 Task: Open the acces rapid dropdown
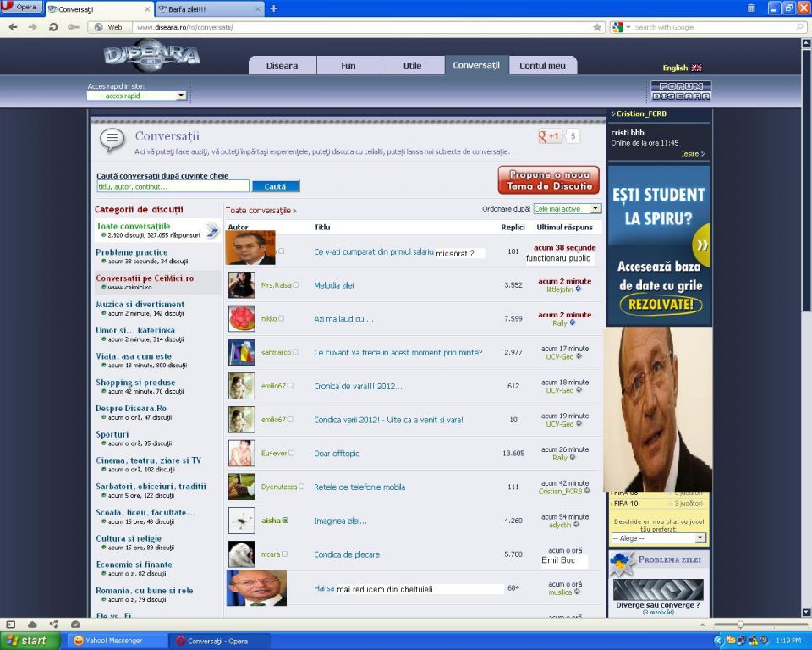[x=137, y=96]
